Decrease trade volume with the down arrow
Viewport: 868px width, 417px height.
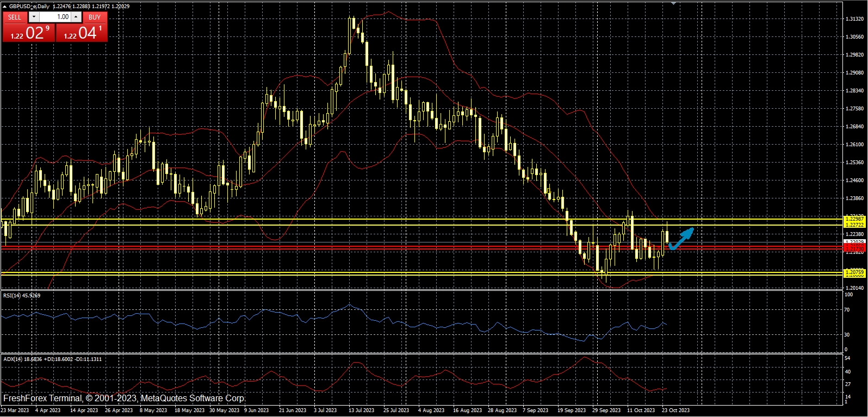pos(34,17)
